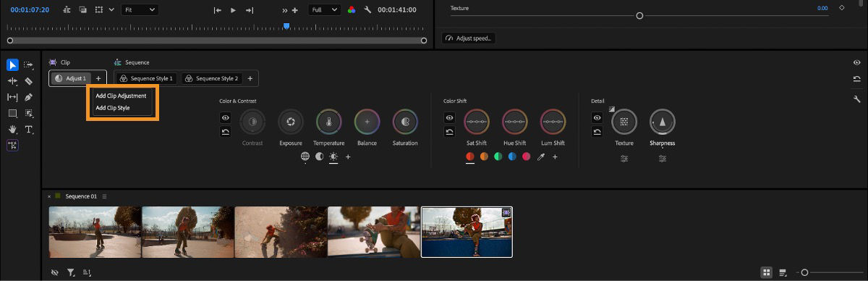Click the Lum Shift dial
The width and height of the screenshot is (868, 281).
click(x=553, y=122)
